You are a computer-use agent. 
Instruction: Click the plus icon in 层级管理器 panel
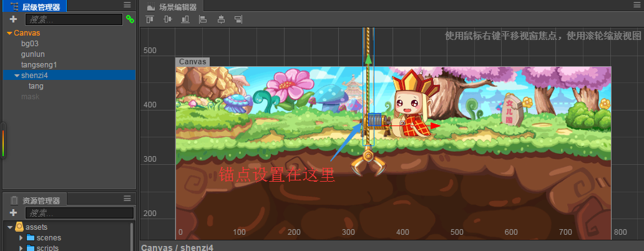click(x=13, y=19)
